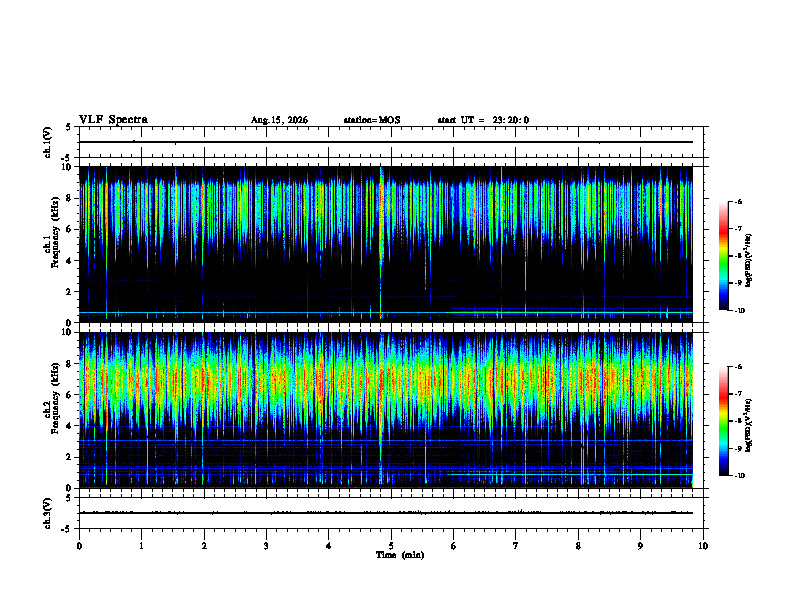The image size is (792, 612).
Task: Click time axis tick label 3
Action: (x=266, y=546)
